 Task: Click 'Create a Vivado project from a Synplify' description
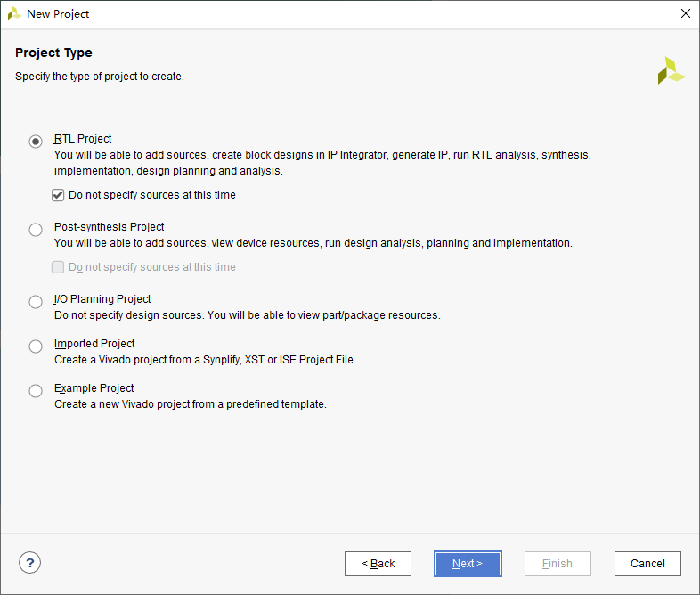pyautogui.click(x=205, y=360)
